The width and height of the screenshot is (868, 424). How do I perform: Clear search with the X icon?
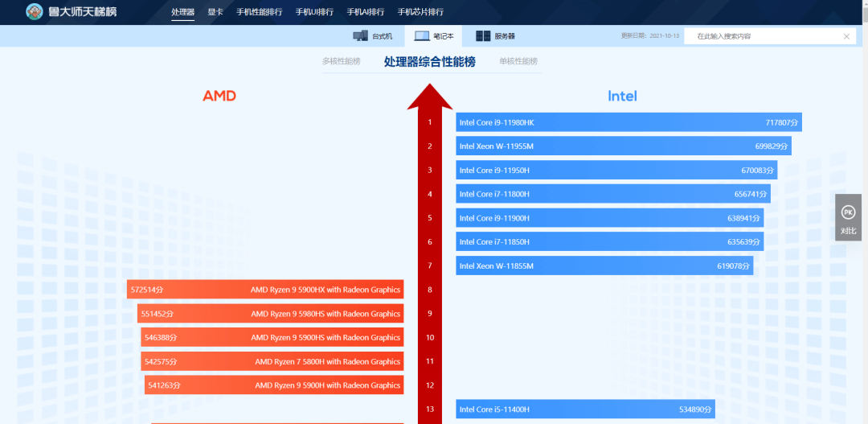tap(846, 36)
